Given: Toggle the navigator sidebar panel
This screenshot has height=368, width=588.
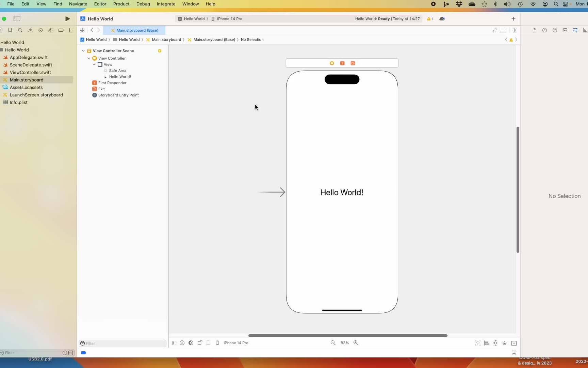Looking at the screenshot, I should click(17, 19).
